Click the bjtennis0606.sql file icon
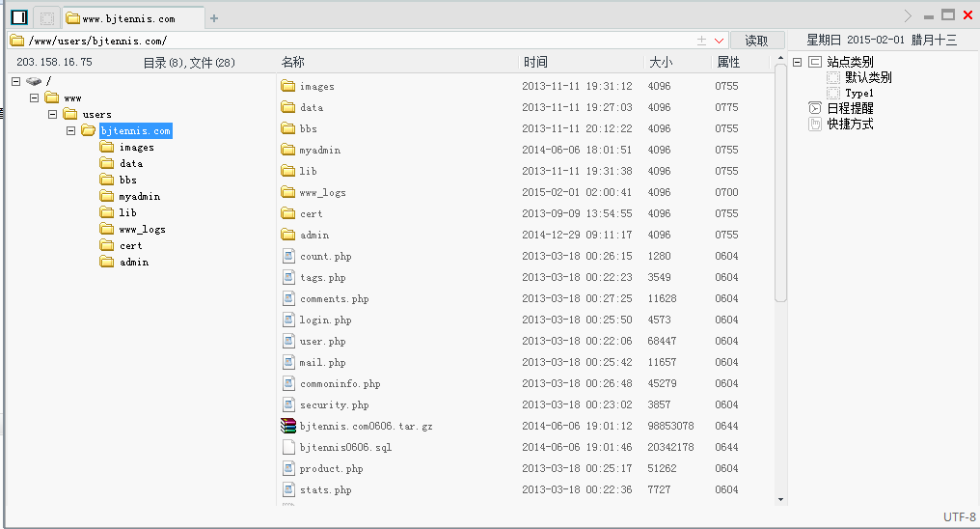 (x=288, y=447)
